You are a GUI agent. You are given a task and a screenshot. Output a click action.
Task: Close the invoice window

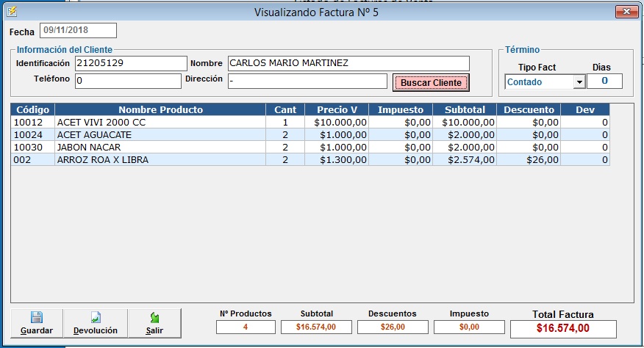point(625,11)
